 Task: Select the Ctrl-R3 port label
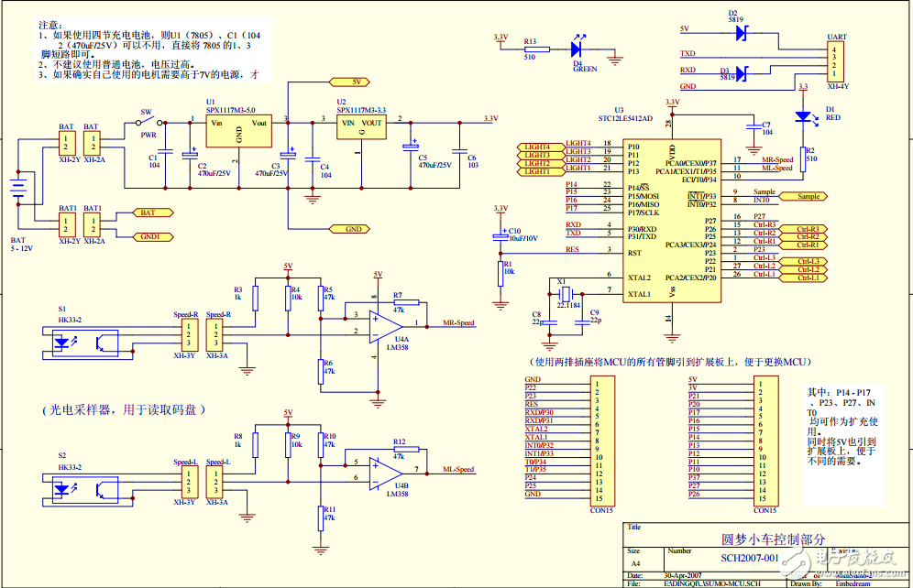[x=808, y=229]
